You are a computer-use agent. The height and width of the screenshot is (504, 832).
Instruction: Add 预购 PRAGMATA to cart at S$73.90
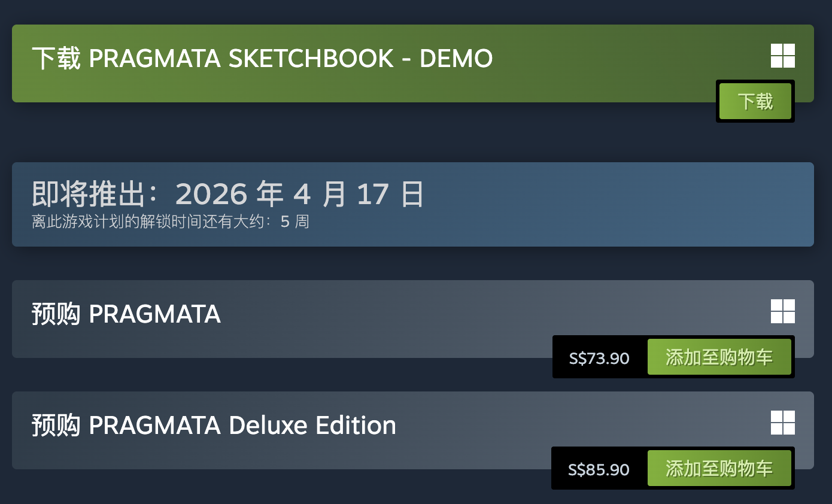pyautogui.click(x=719, y=357)
